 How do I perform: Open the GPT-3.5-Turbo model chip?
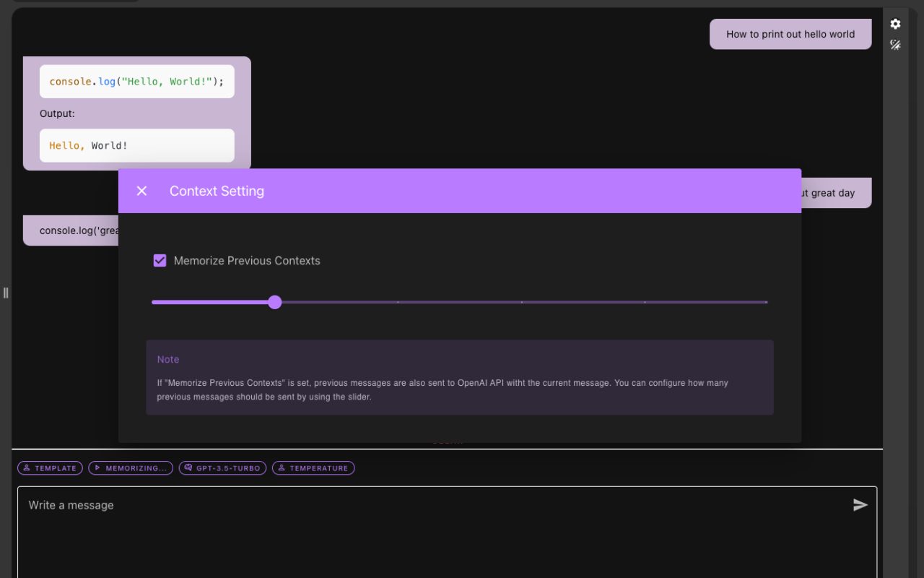pyautogui.click(x=222, y=468)
